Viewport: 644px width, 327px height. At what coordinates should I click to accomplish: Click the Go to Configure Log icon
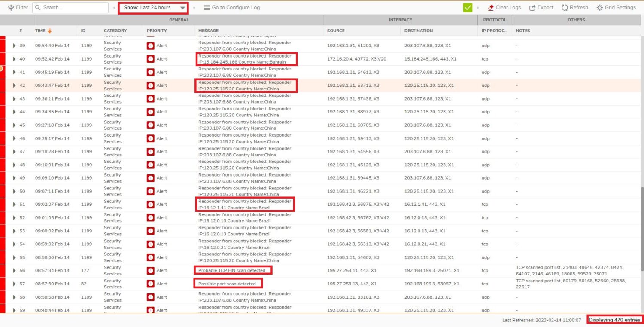click(207, 8)
